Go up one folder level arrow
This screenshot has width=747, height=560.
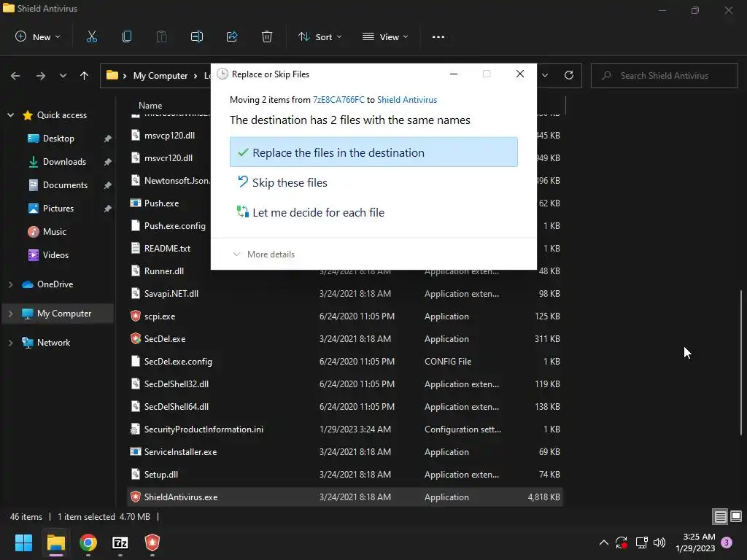85,76
